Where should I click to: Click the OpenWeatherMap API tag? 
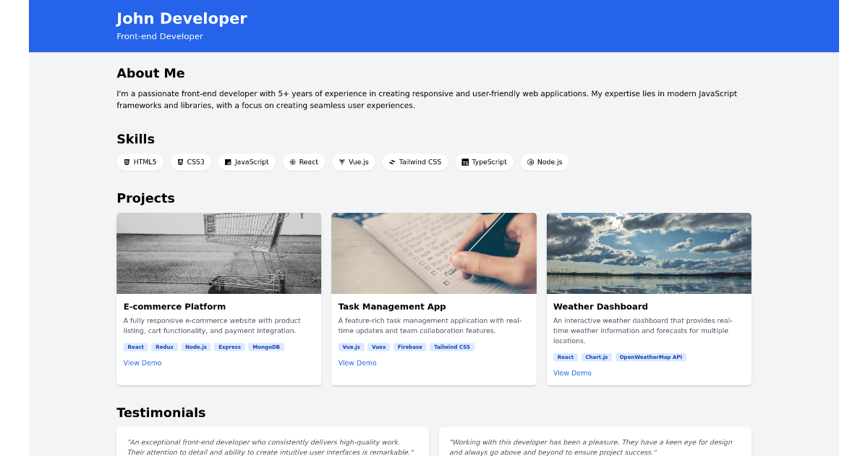click(x=650, y=357)
